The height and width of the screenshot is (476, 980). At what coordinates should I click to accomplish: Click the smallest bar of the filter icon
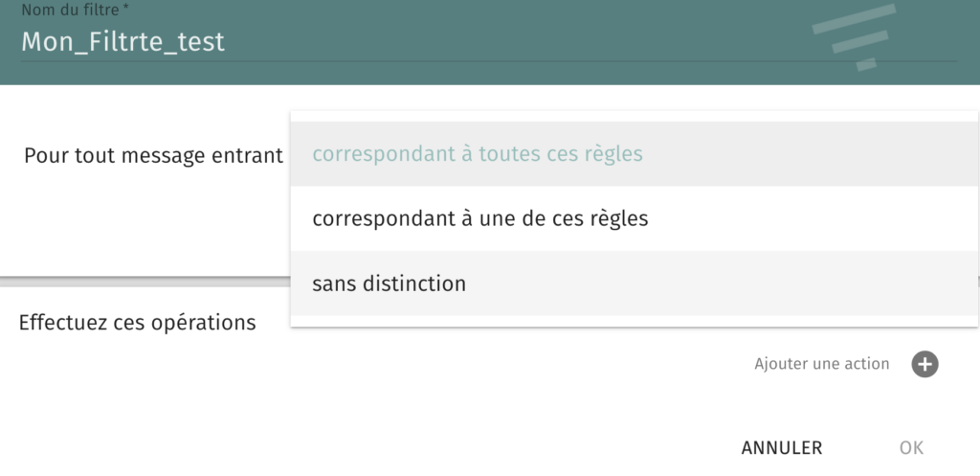pos(866,64)
